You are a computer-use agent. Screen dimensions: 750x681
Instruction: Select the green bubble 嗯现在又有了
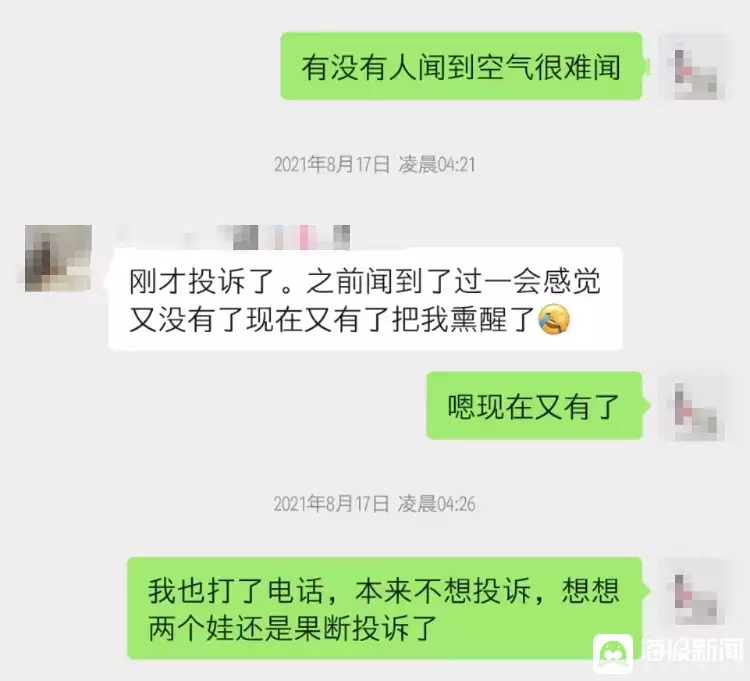click(x=534, y=406)
